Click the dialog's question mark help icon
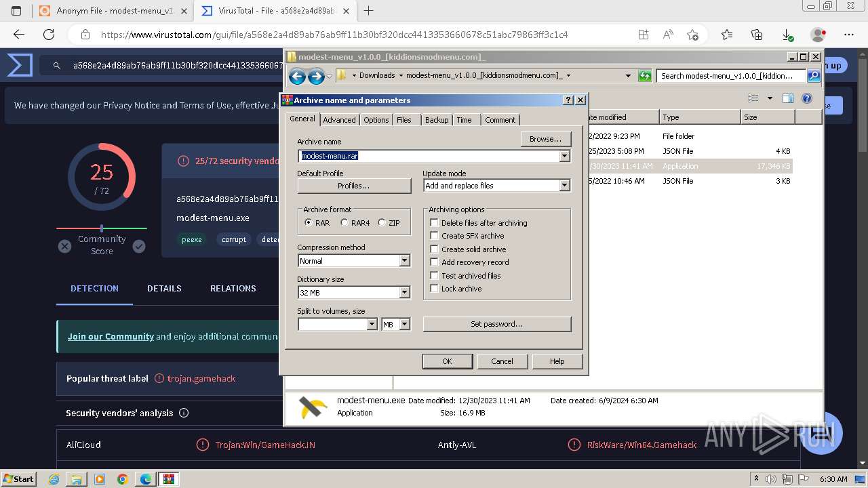Viewport: 868px width, 488px height. tap(568, 100)
